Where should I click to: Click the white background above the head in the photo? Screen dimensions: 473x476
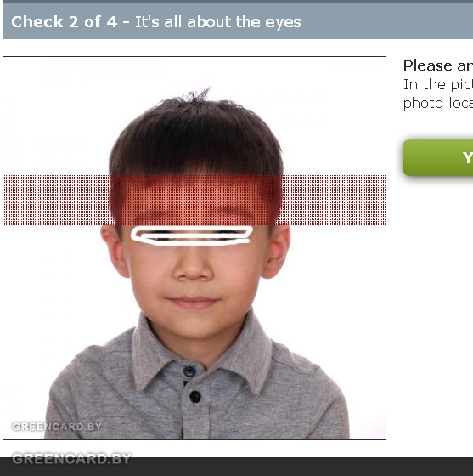194,72
